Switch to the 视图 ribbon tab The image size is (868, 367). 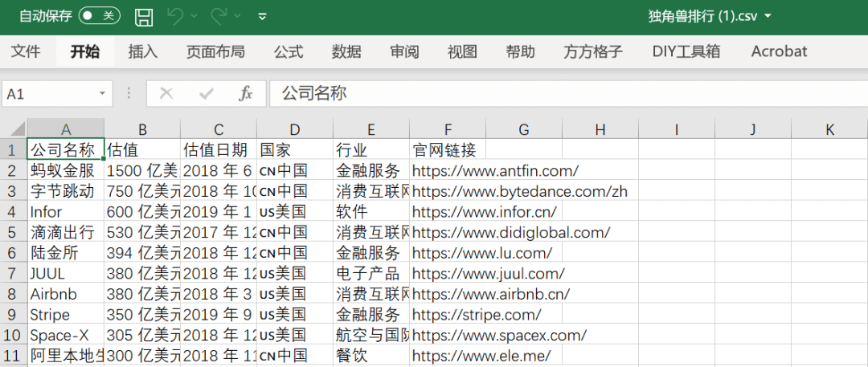(462, 51)
